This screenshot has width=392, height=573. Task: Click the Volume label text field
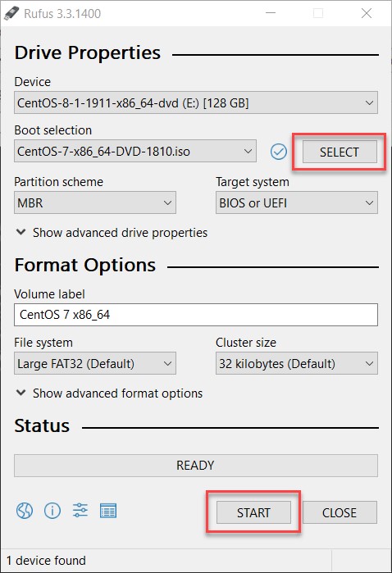[x=196, y=315]
